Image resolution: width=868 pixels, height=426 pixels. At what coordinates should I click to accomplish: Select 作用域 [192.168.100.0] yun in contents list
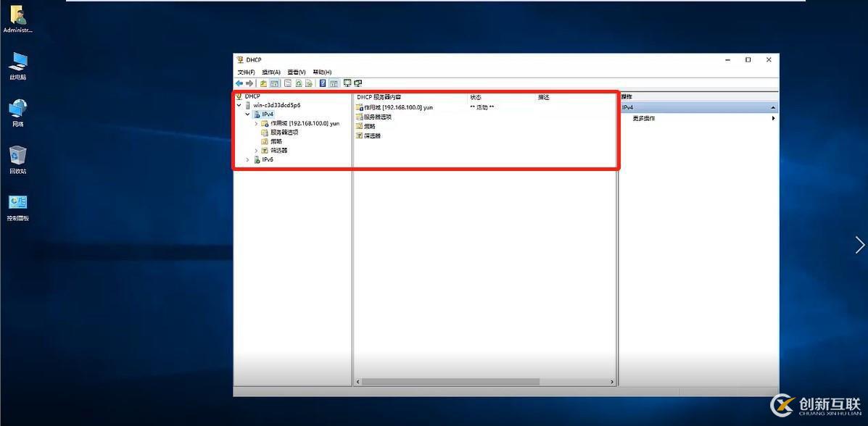coord(394,107)
